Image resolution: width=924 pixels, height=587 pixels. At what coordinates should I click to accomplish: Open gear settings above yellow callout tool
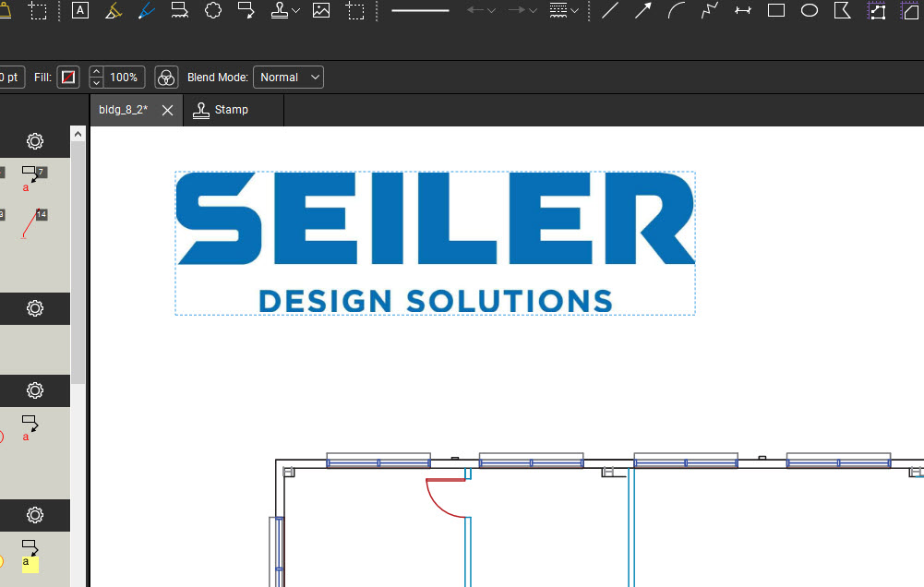pos(35,515)
